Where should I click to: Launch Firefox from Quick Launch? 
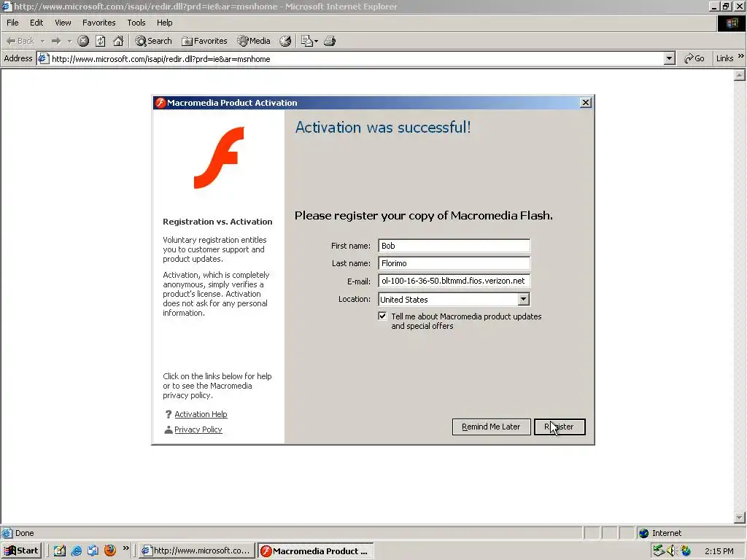point(110,551)
